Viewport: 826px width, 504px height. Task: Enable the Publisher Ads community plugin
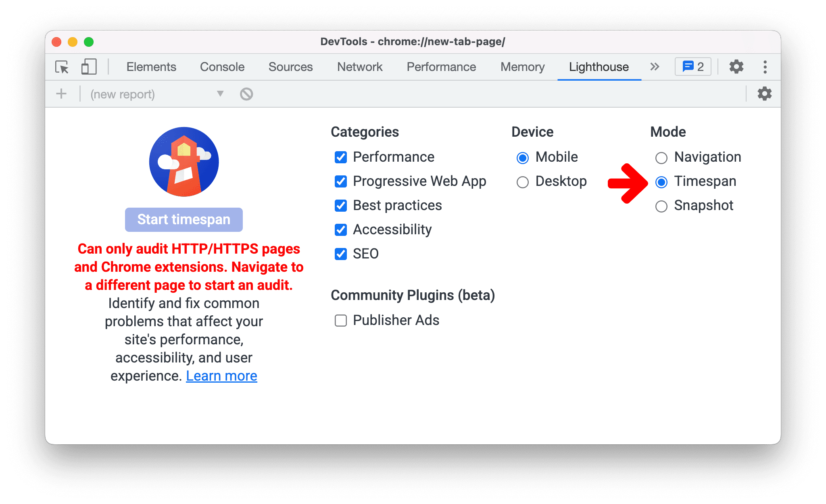340,321
